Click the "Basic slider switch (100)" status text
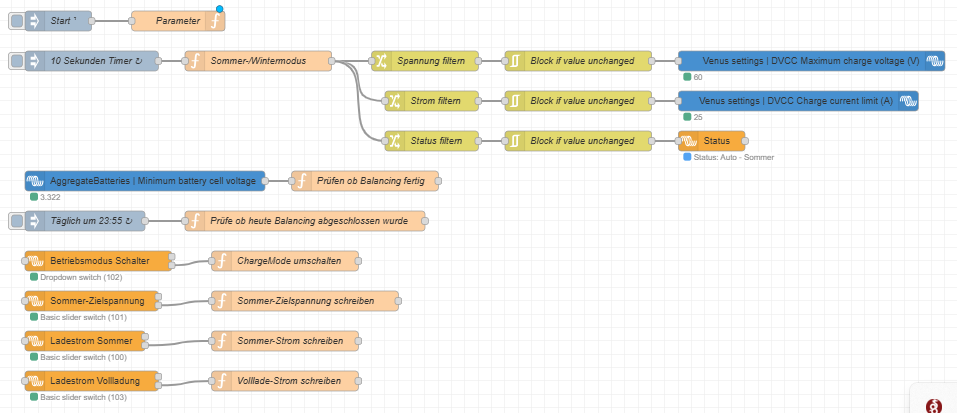Screen dimensions: 957x413 pos(83,357)
